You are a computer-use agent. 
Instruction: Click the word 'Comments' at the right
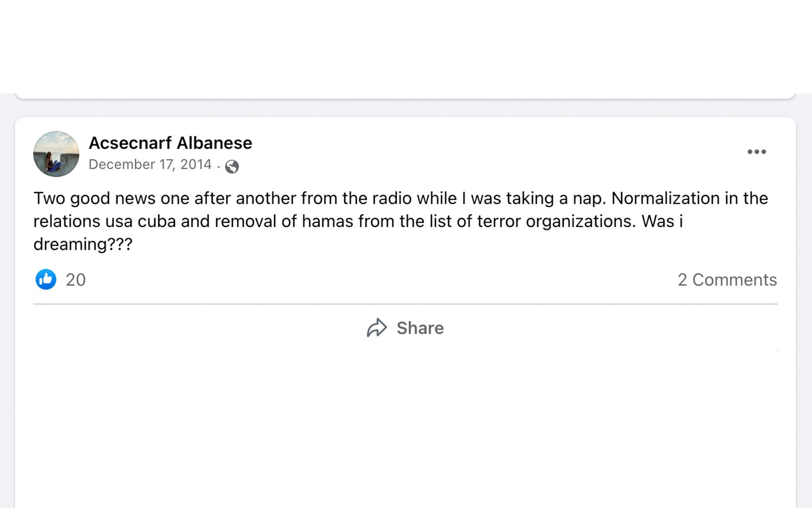click(734, 280)
